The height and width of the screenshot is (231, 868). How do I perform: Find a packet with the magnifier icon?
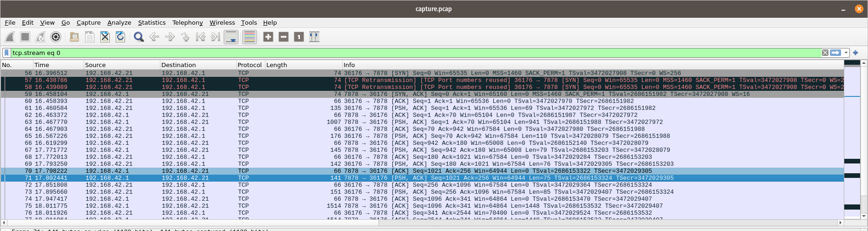139,37
